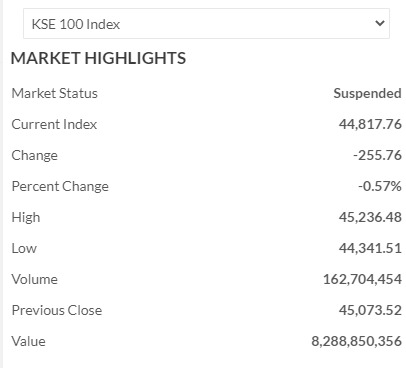The image size is (406, 368).
Task: Click the Previous Close label
Action: click(57, 310)
